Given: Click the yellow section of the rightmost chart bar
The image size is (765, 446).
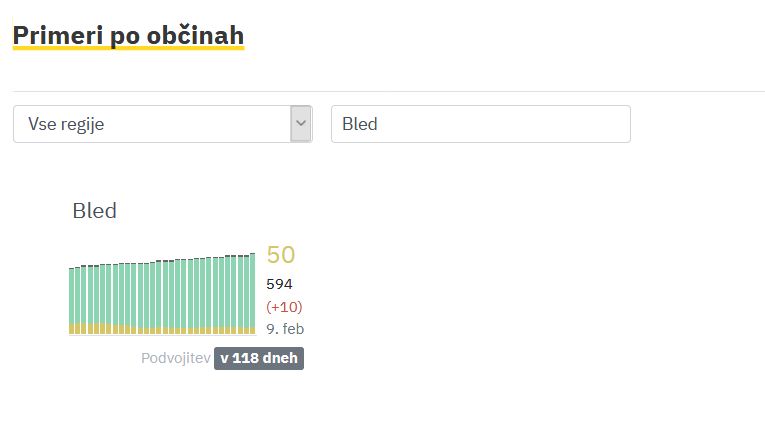Looking at the screenshot, I should [252, 330].
